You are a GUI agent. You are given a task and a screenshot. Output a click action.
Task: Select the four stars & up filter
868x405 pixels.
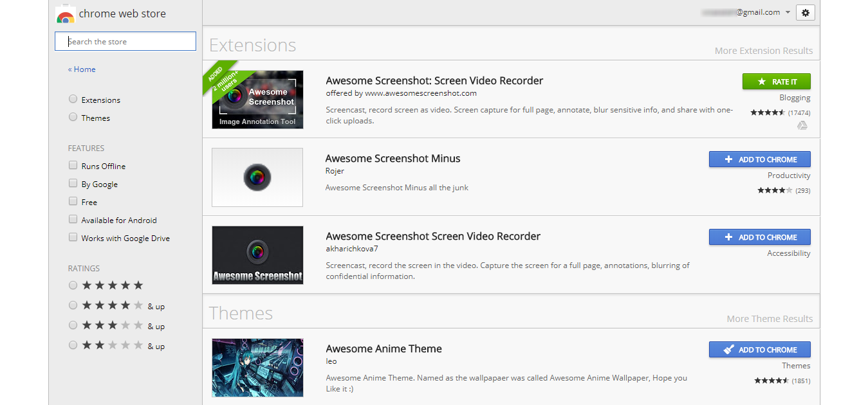pos(73,305)
